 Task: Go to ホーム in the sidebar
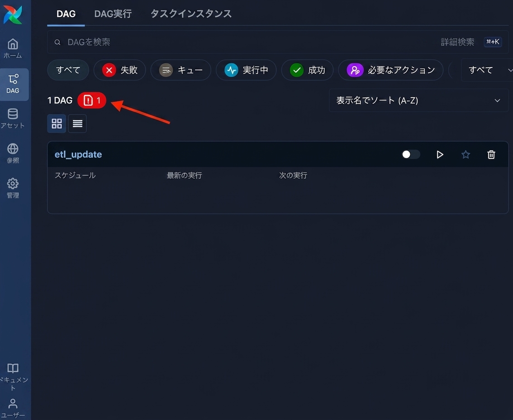pyautogui.click(x=13, y=48)
